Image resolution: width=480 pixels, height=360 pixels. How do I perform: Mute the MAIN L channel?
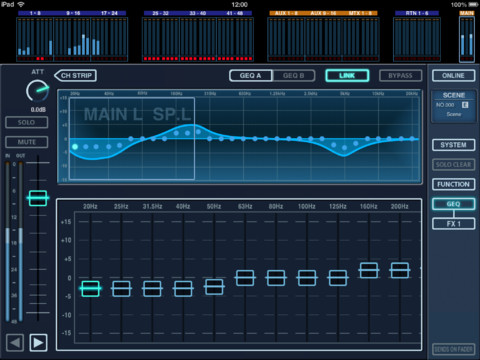26,142
